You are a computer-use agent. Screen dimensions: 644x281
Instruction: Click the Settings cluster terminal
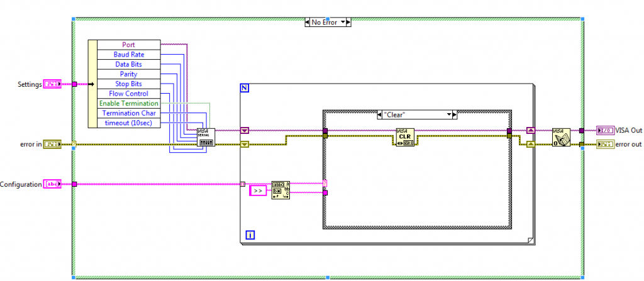tap(53, 84)
